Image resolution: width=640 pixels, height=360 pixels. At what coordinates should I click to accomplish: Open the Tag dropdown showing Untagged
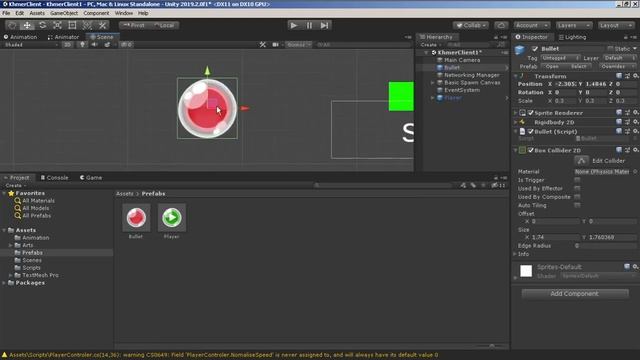[x=560, y=58]
